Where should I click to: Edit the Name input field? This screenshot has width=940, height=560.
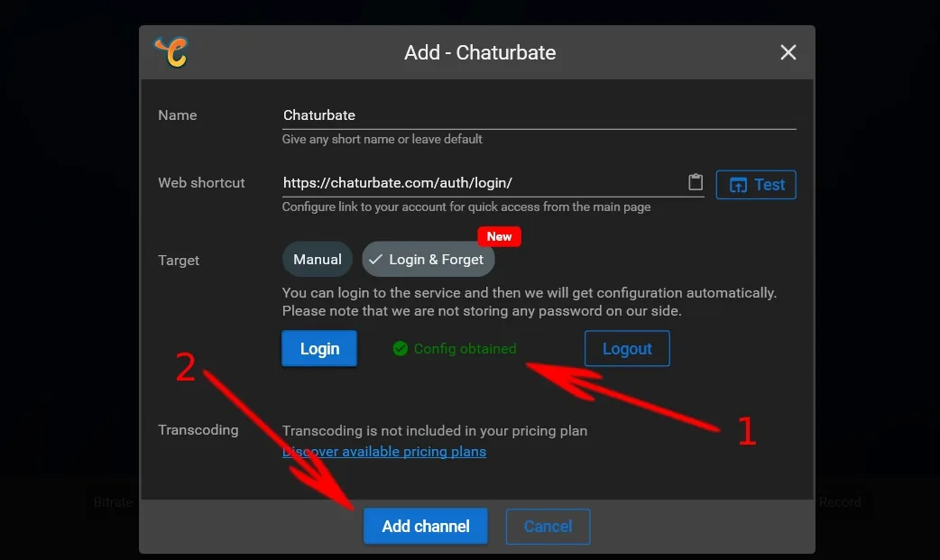[x=539, y=115]
